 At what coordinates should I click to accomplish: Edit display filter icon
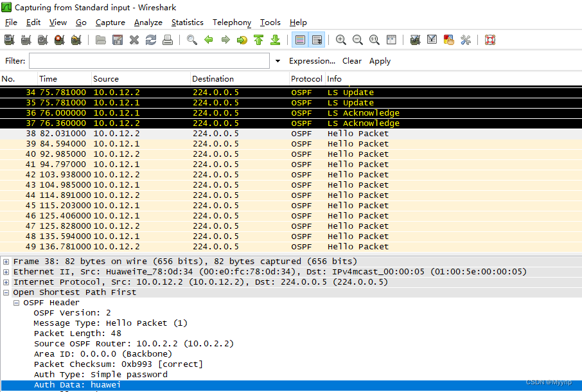[432, 40]
